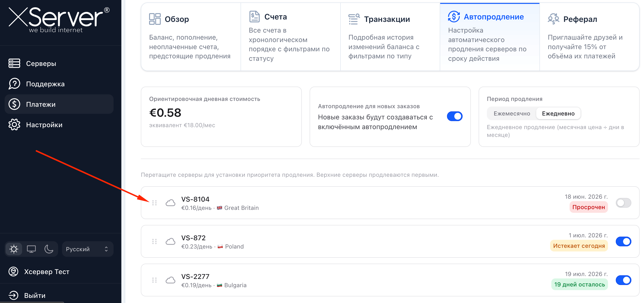Click the Серверы server-rack icon
This screenshot has width=644, height=303.
(14, 63)
